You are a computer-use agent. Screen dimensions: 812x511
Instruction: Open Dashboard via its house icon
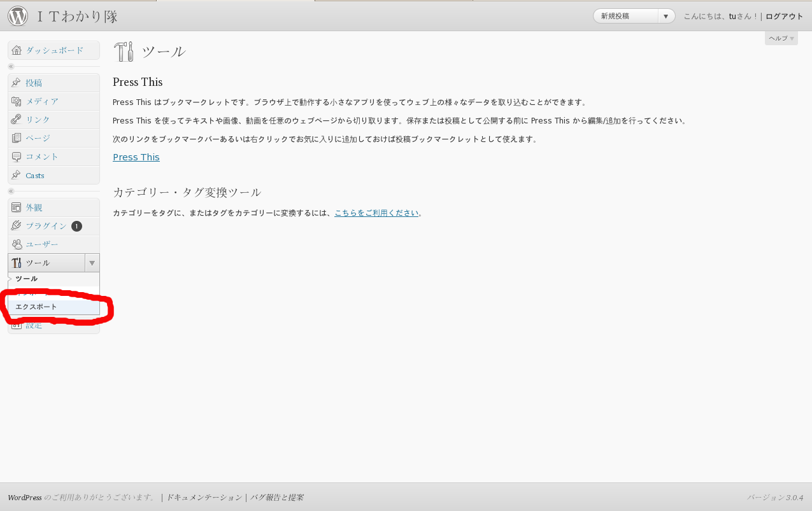point(17,50)
